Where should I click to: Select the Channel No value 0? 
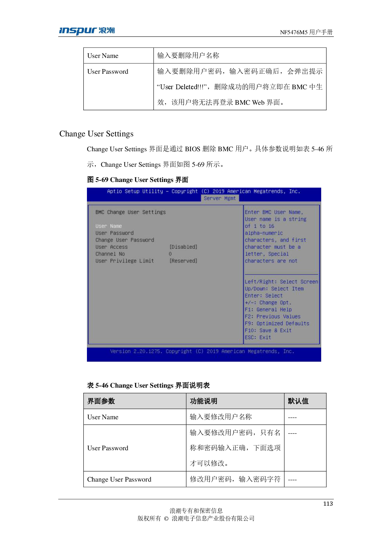tap(170, 254)
